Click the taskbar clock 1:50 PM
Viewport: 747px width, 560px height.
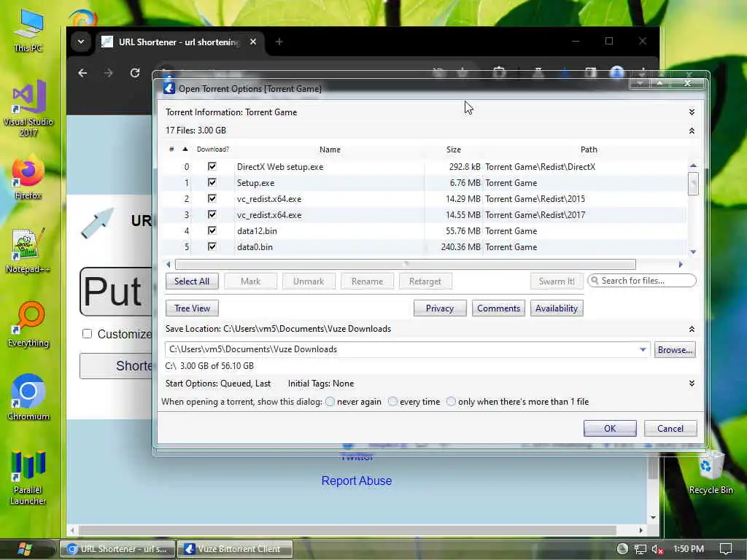689,549
